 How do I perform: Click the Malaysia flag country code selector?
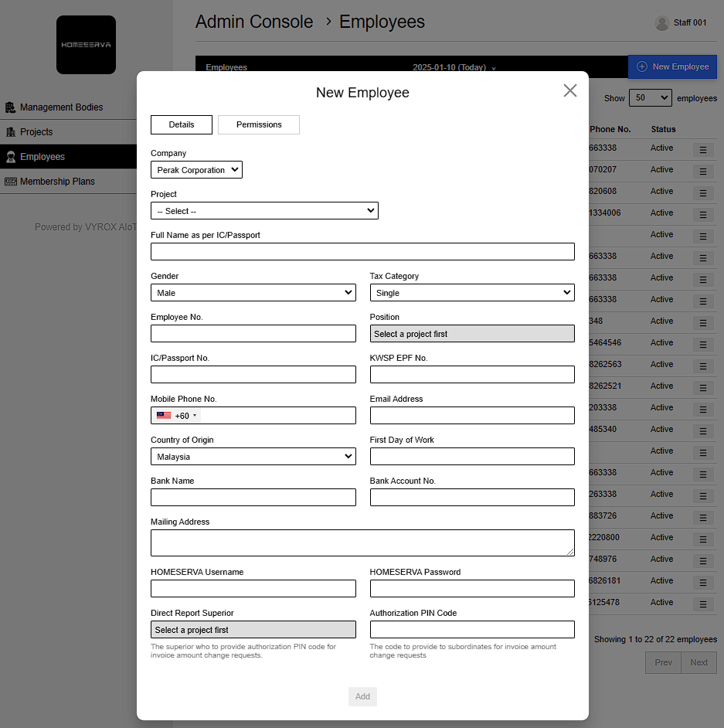[x=176, y=416]
